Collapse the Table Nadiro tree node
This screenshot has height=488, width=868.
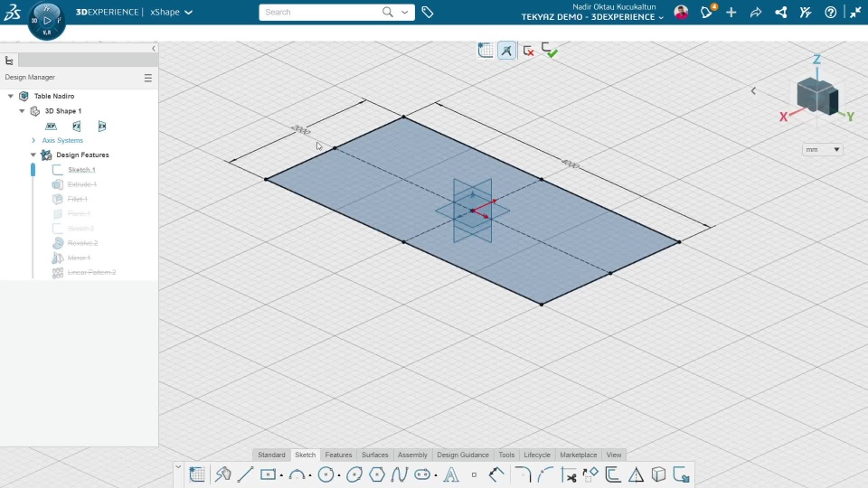(11, 96)
